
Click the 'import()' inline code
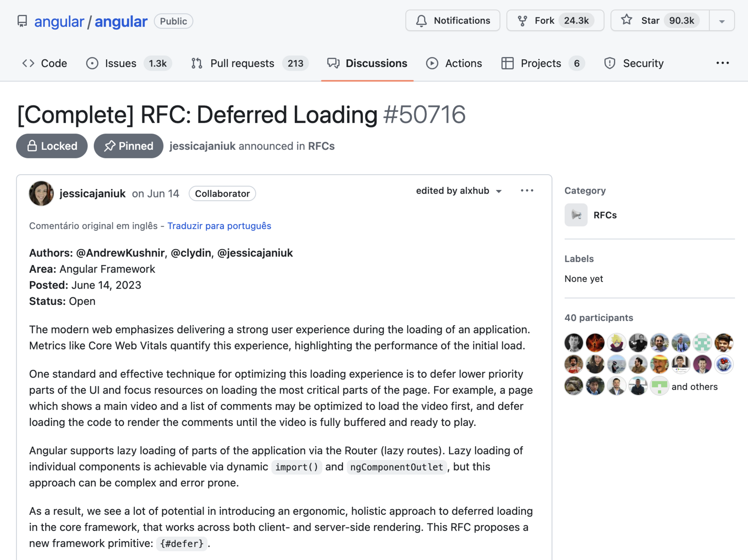point(296,467)
